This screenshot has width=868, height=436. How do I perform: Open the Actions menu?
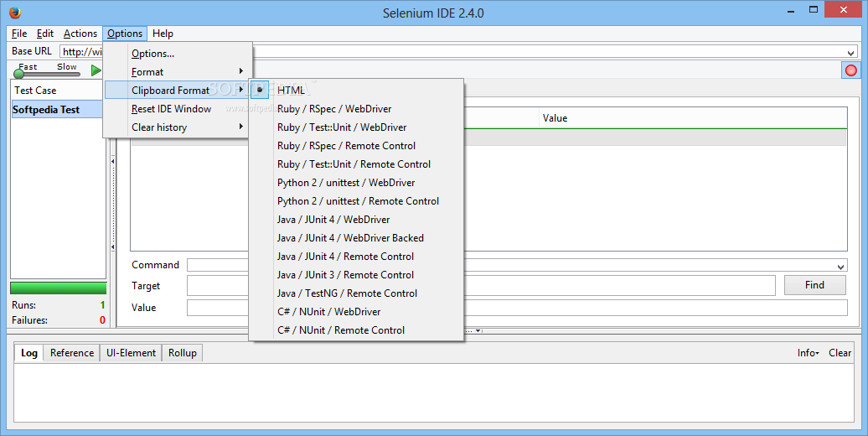(x=80, y=34)
